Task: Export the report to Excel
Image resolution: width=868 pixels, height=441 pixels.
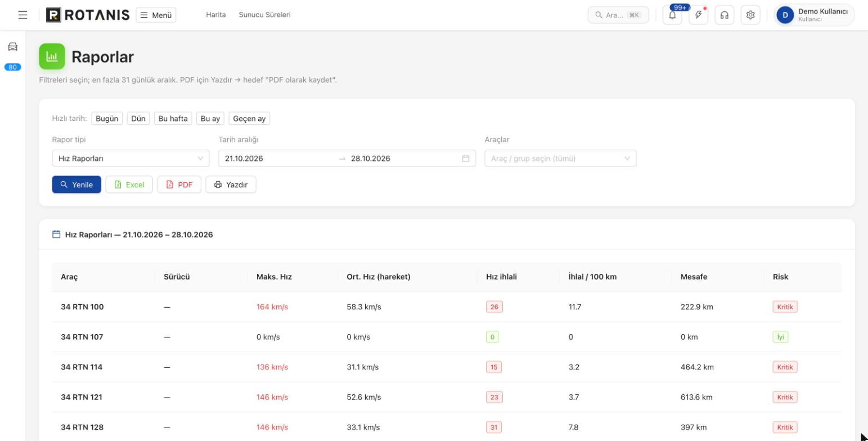Action: 129,184
